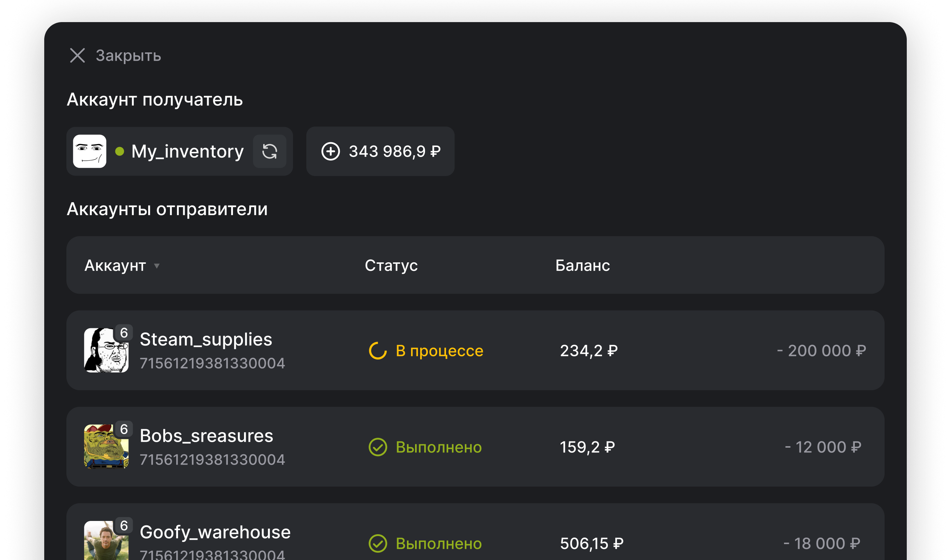Click the 6 badge on Bobs_sreasures avatar

click(124, 430)
